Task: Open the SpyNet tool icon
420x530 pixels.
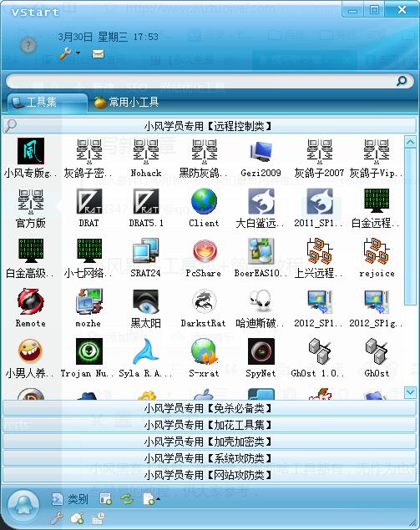Action: (261, 351)
